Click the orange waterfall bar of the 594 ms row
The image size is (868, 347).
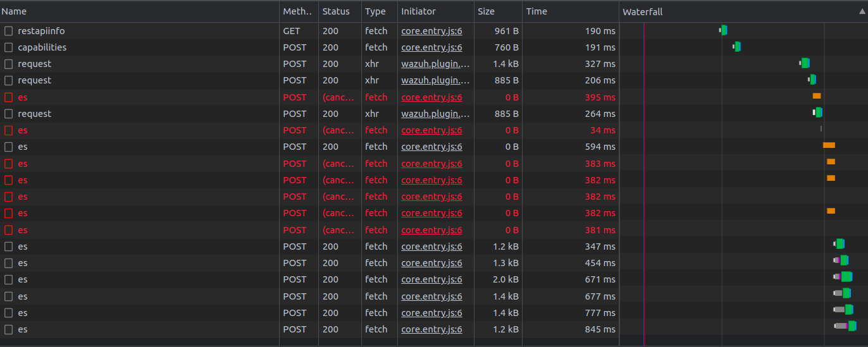click(x=829, y=145)
